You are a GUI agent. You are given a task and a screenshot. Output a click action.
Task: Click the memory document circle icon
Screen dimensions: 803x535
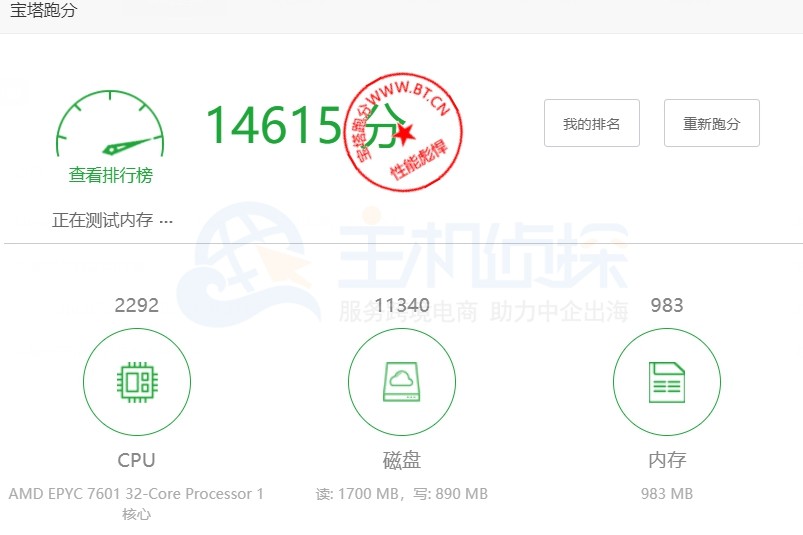[x=666, y=382]
